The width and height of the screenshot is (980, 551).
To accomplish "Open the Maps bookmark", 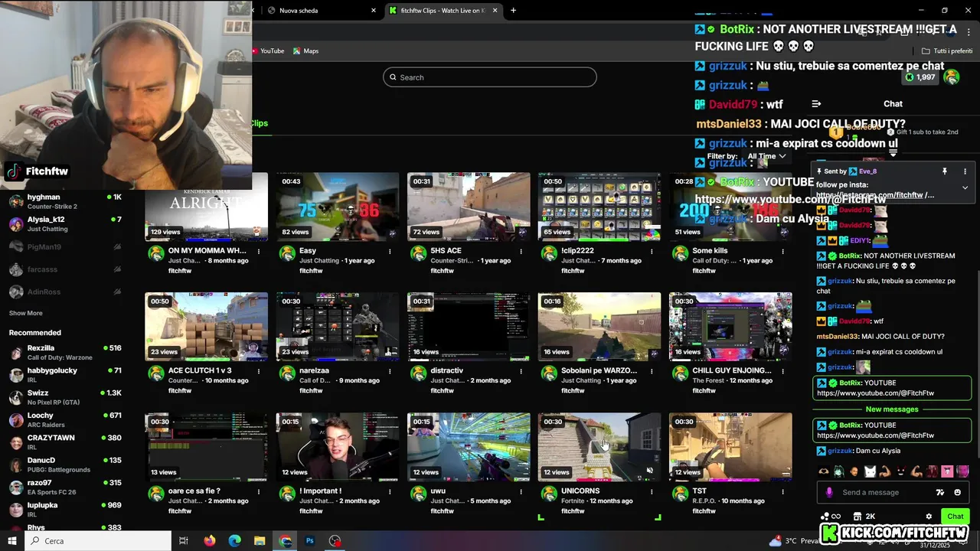I will coord(305,51).
